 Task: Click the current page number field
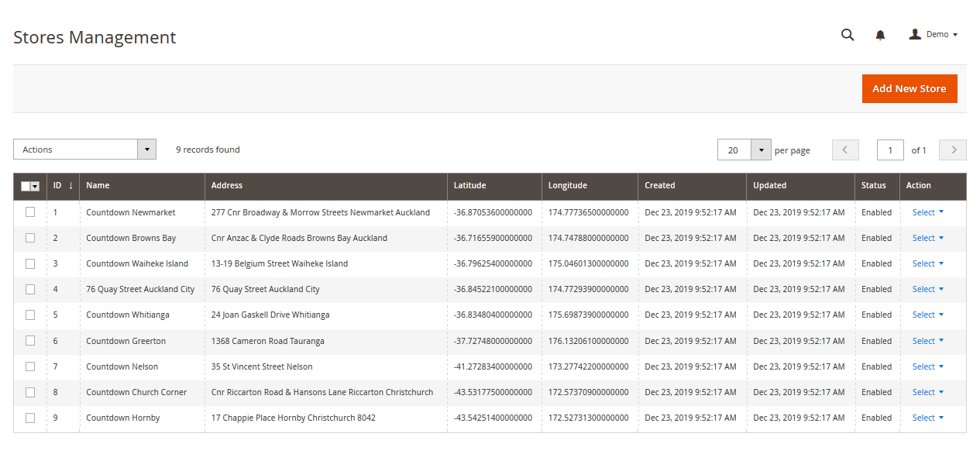tap(890, 150)
